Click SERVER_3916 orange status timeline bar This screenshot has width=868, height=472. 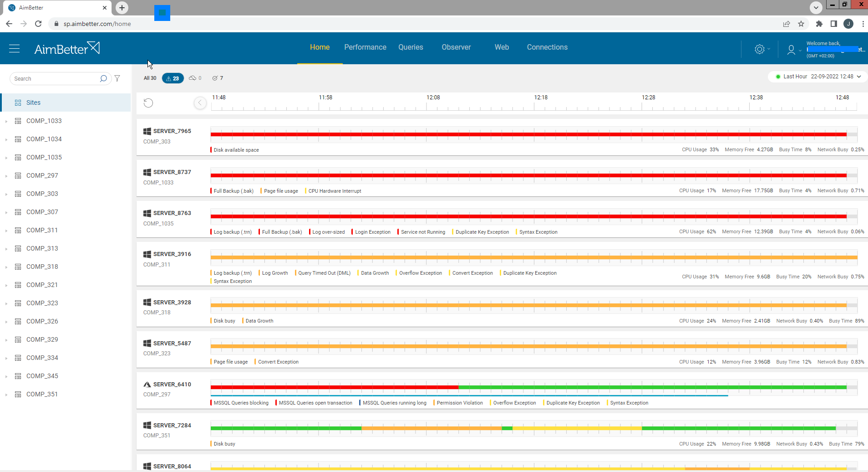534,257
